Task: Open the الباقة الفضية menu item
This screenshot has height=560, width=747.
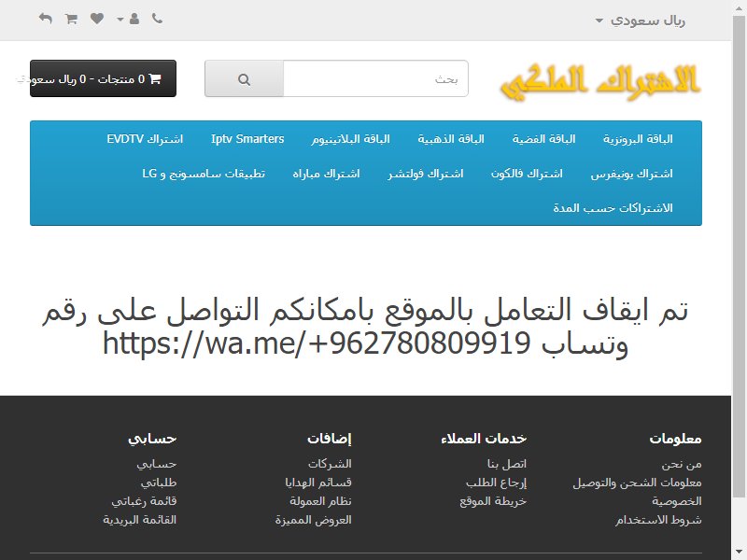Action: coord(543,139)
